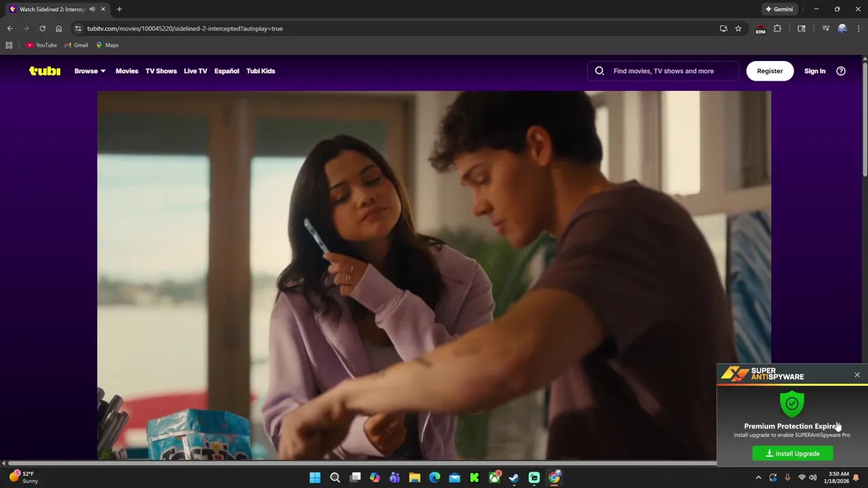Open Tubi Kids
Viewport: 868px width, 488px height.
(260, 70)
